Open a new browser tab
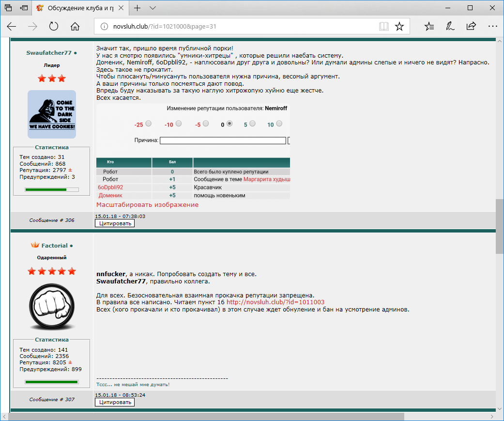 pos(137,8)
